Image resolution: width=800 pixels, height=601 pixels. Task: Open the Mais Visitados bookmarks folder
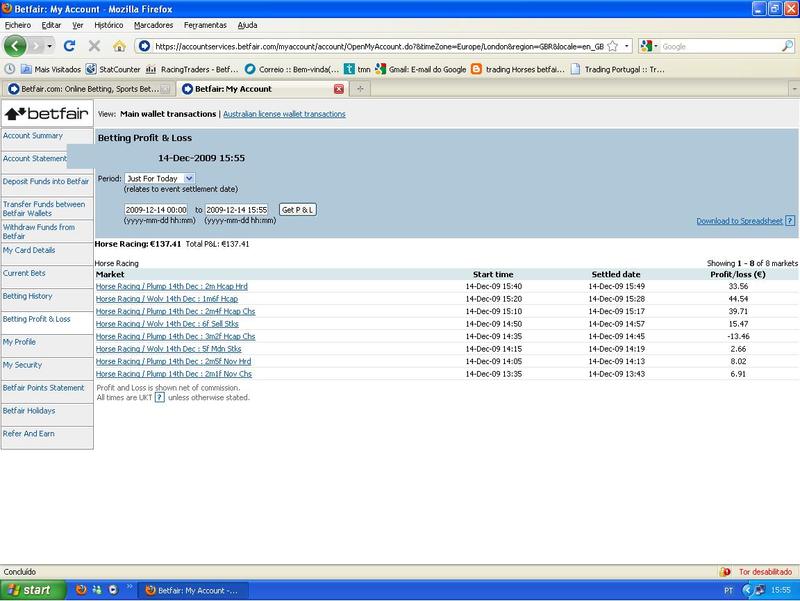(x=51, y=69)
